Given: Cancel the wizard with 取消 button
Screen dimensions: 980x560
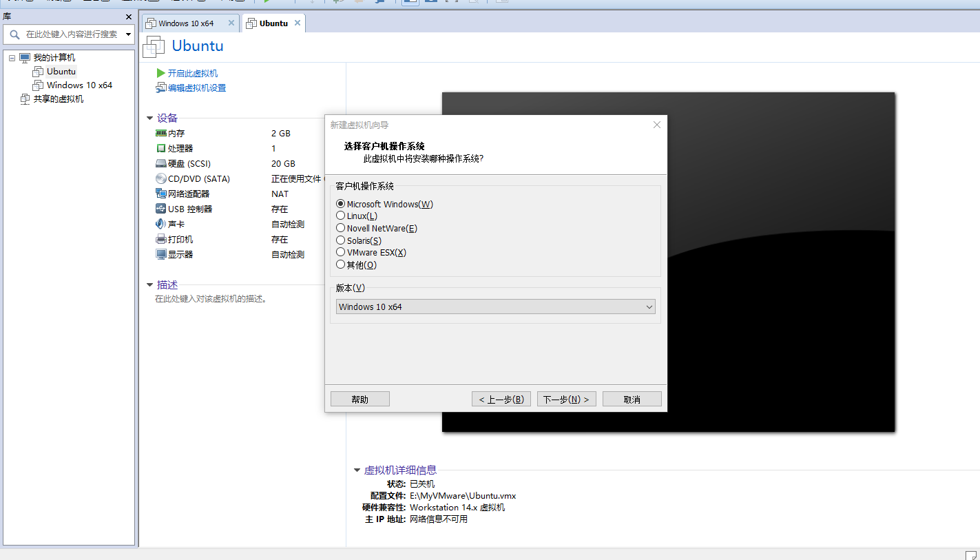Looking at the screenshot, I should click(632, 399).
